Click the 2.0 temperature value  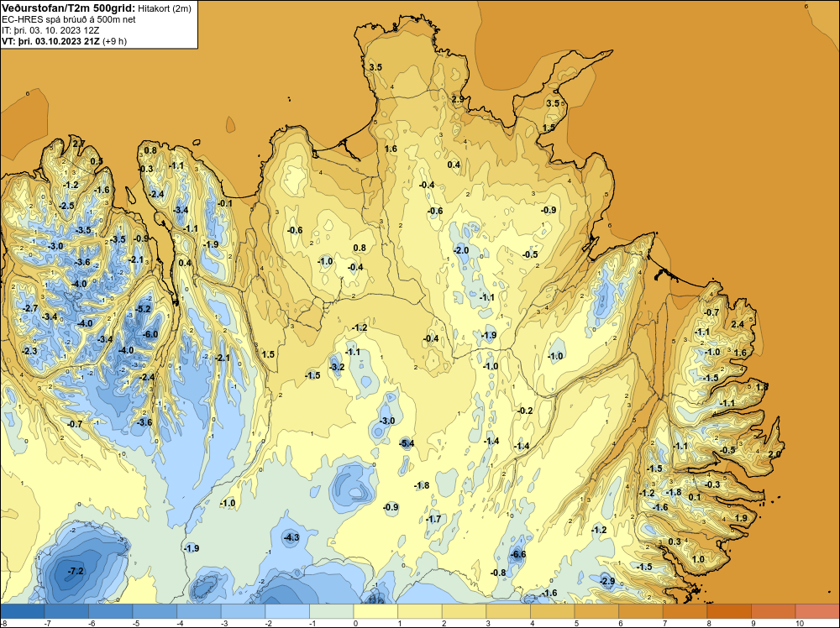(774, 454)
